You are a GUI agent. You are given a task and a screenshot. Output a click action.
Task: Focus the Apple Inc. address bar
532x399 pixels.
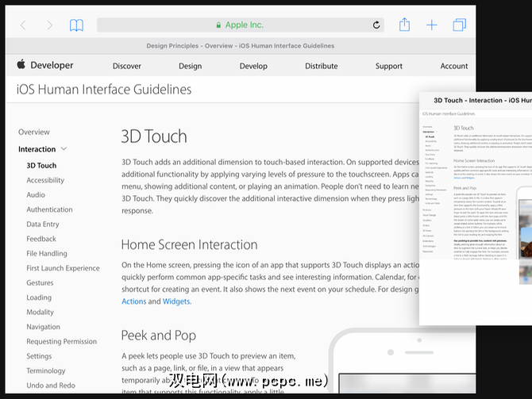click(x=241, y=25)
